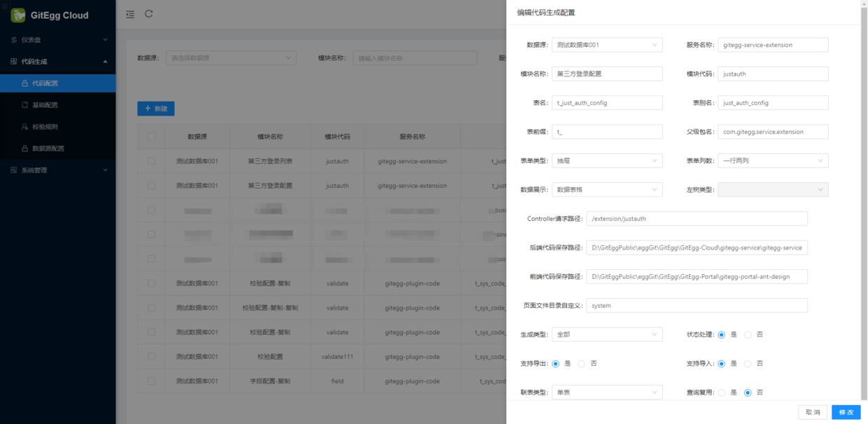Open the 表单列数 dropdown showing 一行两列
Viewport: 868px width, 424px height.
[x=773, y=160]
